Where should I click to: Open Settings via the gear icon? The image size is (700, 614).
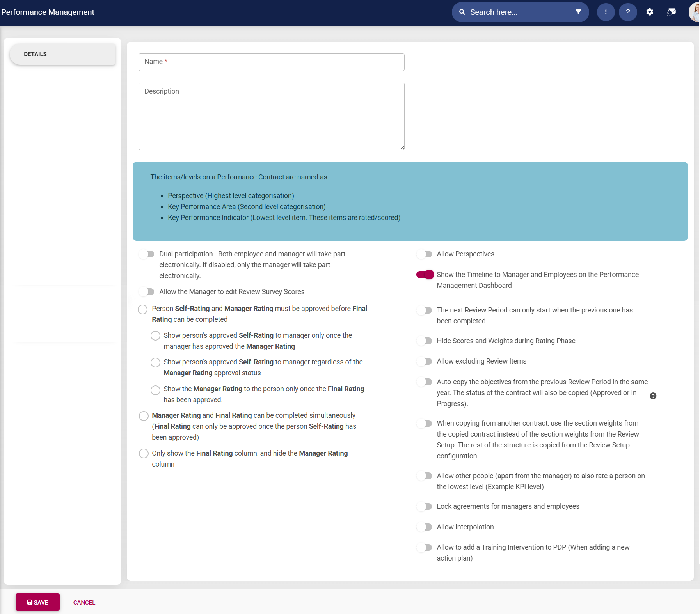(650, 12)
